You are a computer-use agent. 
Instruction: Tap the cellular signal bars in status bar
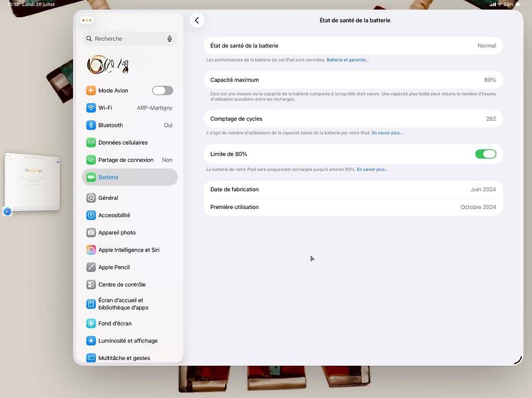(493, 4)
